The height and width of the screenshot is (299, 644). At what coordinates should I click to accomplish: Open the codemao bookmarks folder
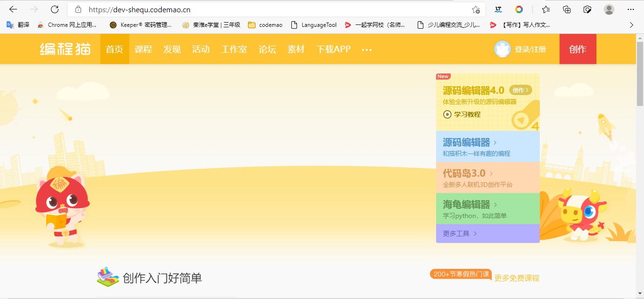pos(265,25)
